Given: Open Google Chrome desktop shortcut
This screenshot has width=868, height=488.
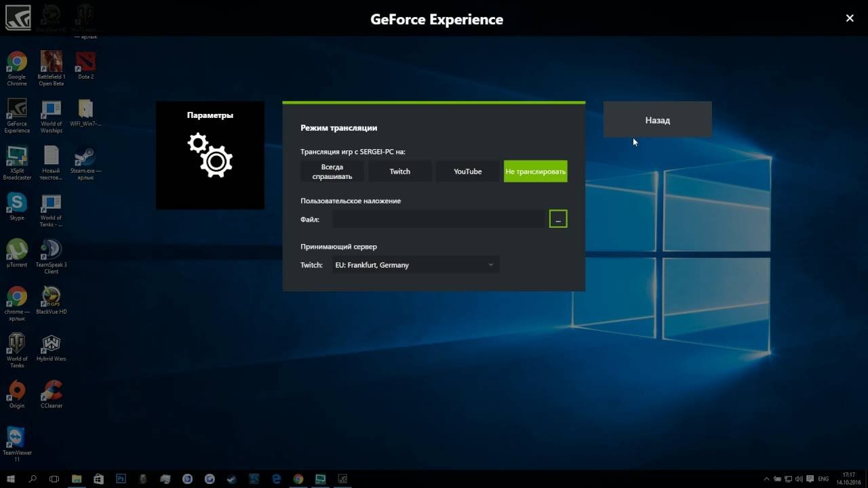Looking at the screenshot, I should point(17,68).
